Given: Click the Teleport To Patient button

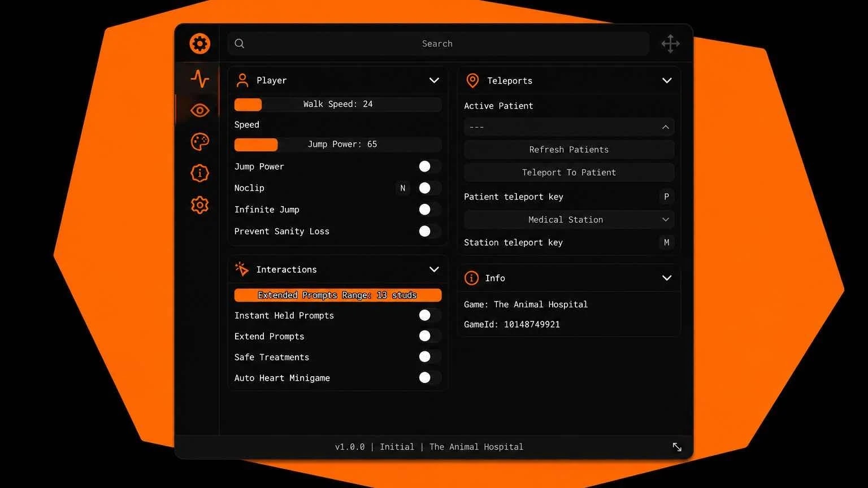Looking at the screenshot, I should 569,172.
